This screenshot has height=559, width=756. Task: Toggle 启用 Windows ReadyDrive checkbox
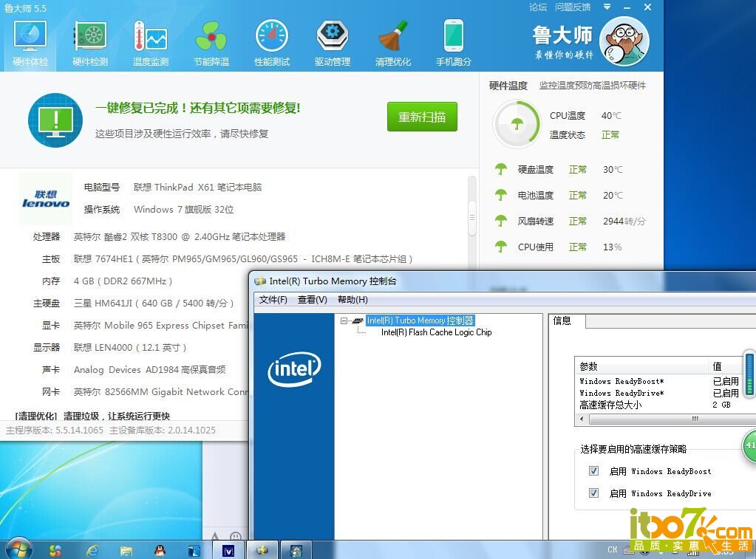tap(593, 493)
